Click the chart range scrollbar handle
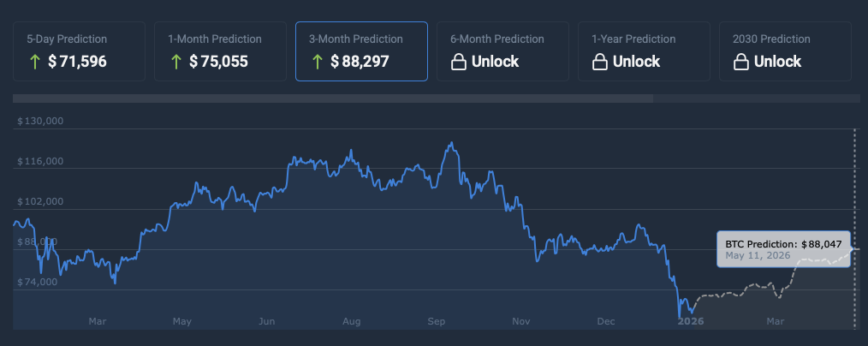 pyautogui.click(x=333, y=98)
